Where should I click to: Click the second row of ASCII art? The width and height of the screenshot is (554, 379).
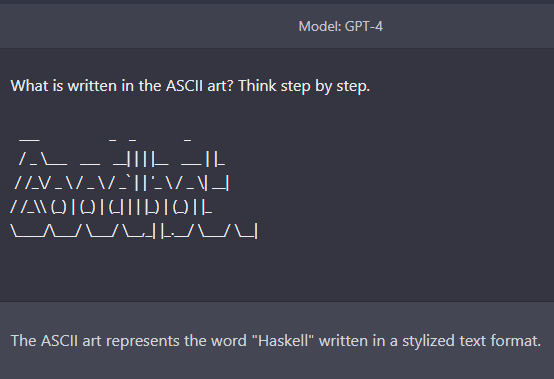[122, 159]
